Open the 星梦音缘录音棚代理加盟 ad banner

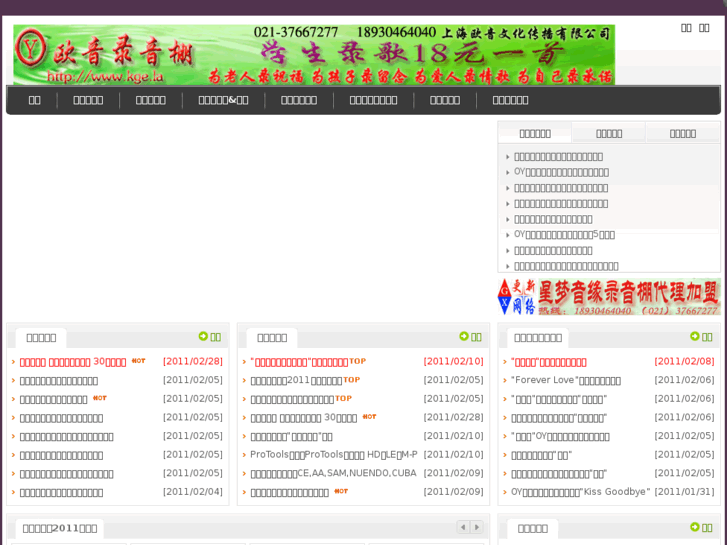pos(609,296)
